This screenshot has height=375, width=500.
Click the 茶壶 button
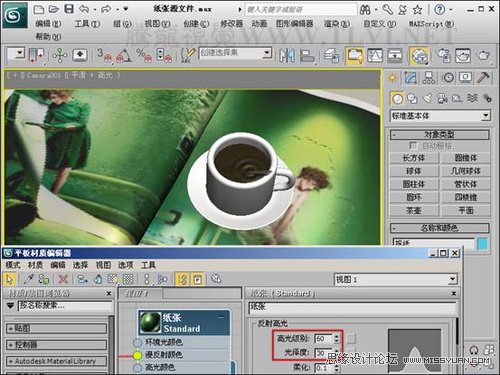point(414,210)
